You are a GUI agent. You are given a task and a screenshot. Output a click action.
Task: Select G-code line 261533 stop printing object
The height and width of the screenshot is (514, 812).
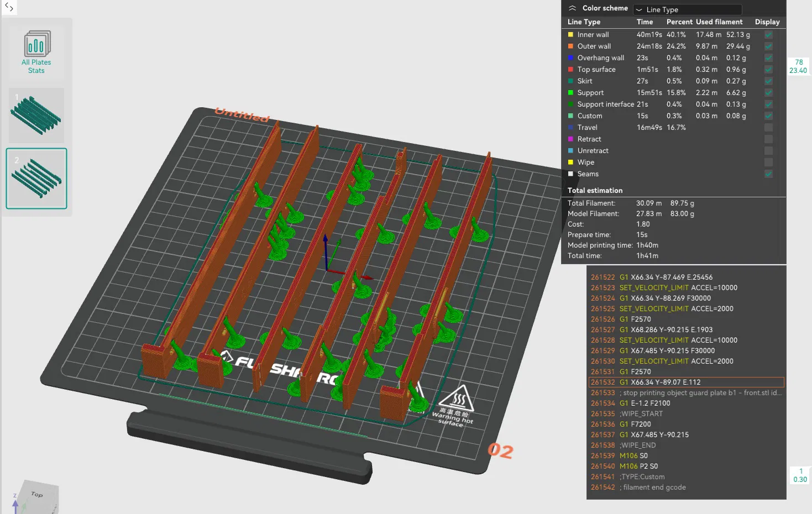[x=687, y=393]
